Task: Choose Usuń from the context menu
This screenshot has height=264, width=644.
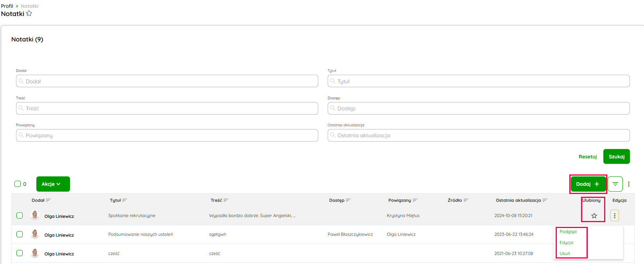Action: click(x=565, y=253)
